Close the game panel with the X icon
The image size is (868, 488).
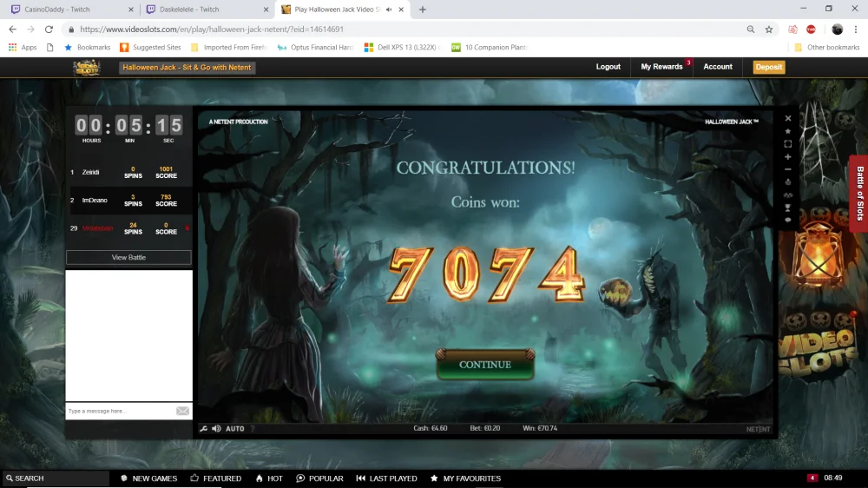788,118
